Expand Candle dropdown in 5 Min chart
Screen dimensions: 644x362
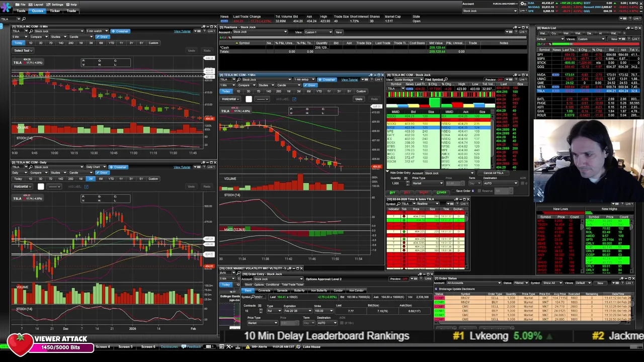(x=81, y=37)
